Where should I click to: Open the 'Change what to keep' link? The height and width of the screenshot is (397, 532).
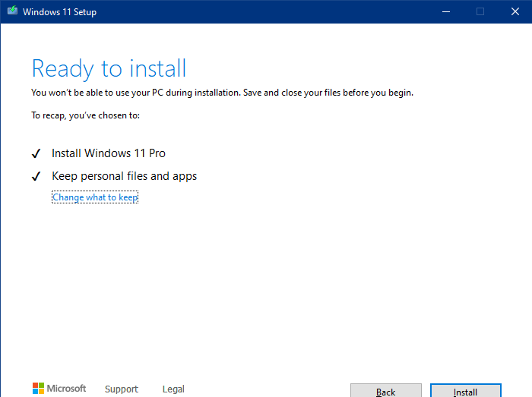click(95, 197)
